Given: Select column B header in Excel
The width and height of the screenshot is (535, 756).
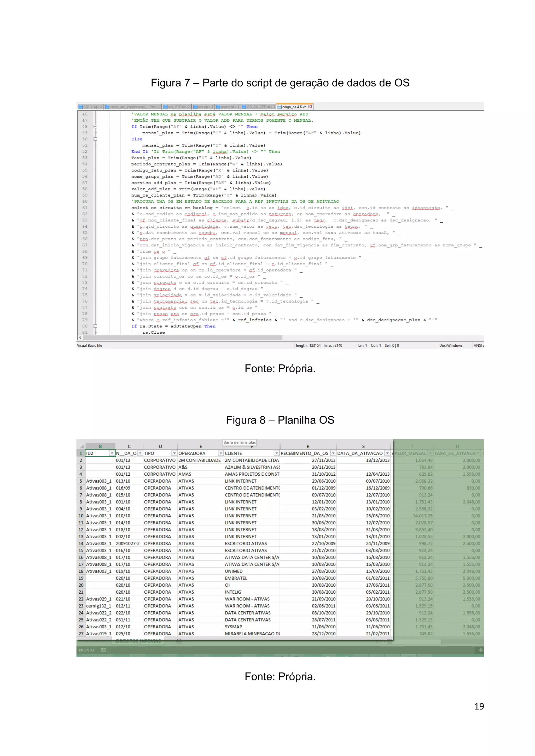Looking at the screenshot, I should pyautogui.click(x=100, y=446).
